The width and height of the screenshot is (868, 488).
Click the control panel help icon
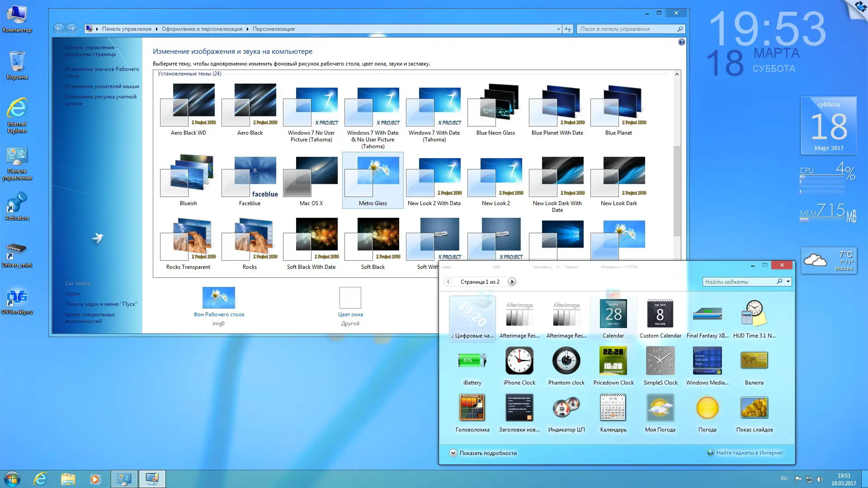point(681,42)
